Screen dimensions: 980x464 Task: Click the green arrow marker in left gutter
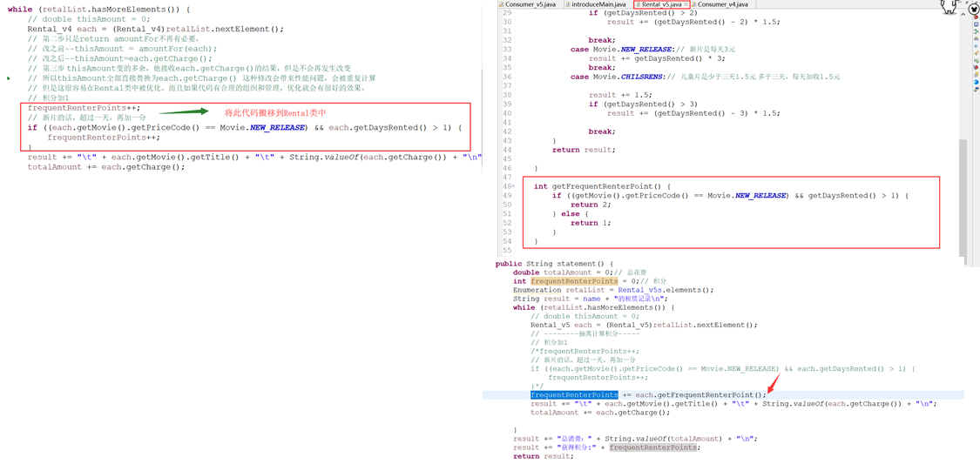click(9, 78)
